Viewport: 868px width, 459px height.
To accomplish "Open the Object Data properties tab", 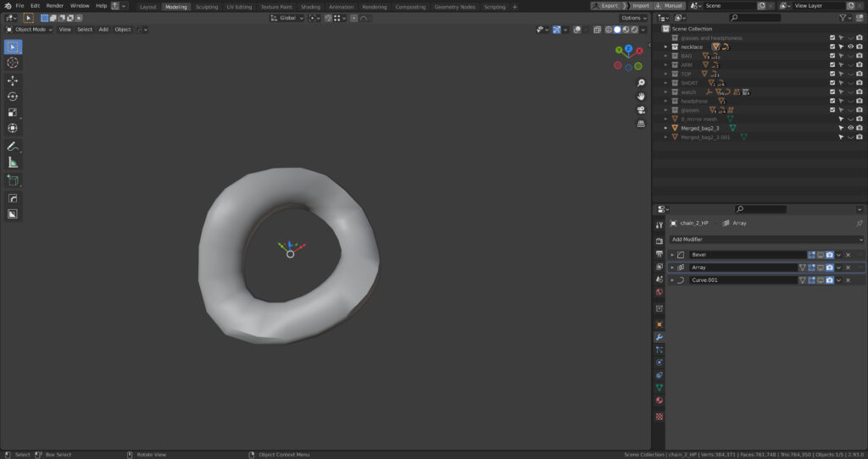I will [659, 388].
